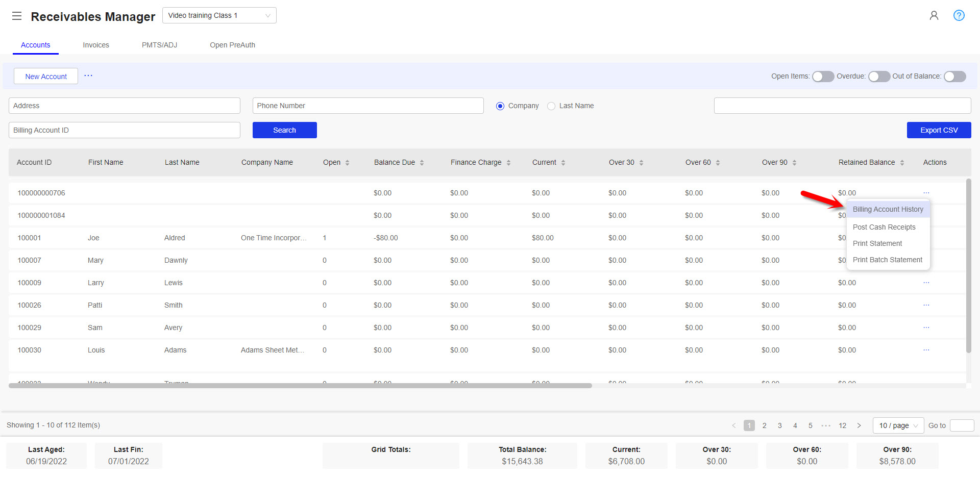
Task: Open the user profile icon
Action: click(x=934, y=15)
